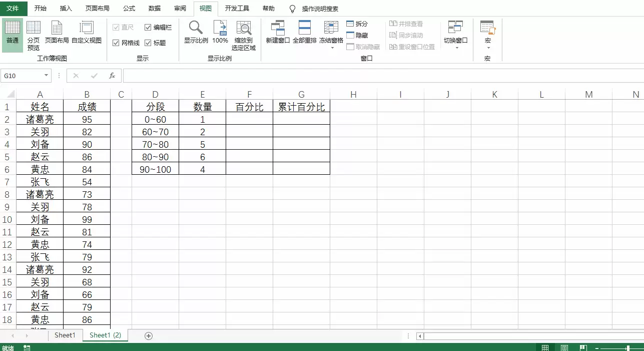Add a new sheet with plus icon

pos(149,336)
